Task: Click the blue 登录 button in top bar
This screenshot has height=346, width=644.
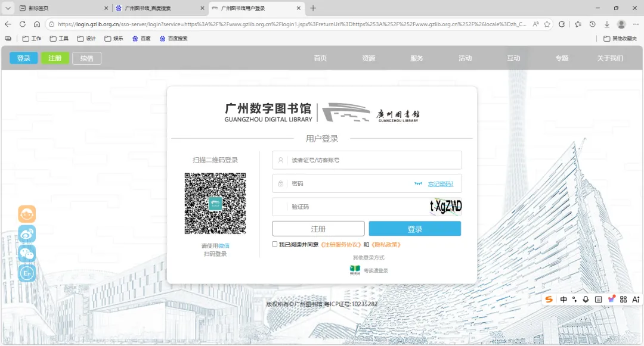Action: 23,58
